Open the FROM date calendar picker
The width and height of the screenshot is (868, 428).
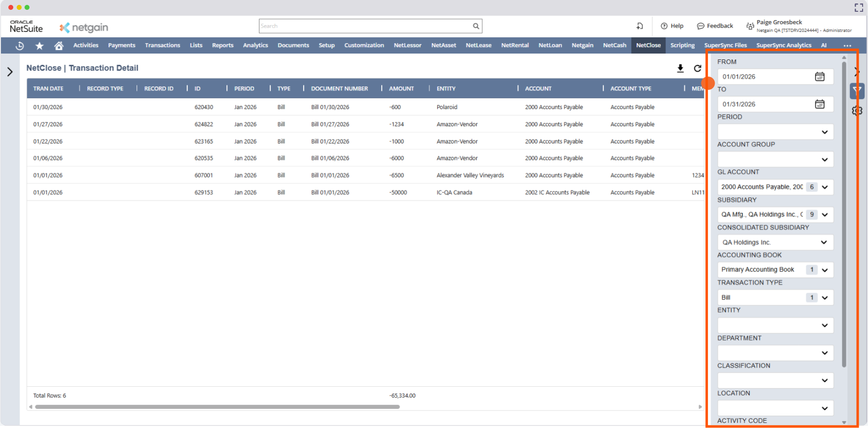coord(819,77)
